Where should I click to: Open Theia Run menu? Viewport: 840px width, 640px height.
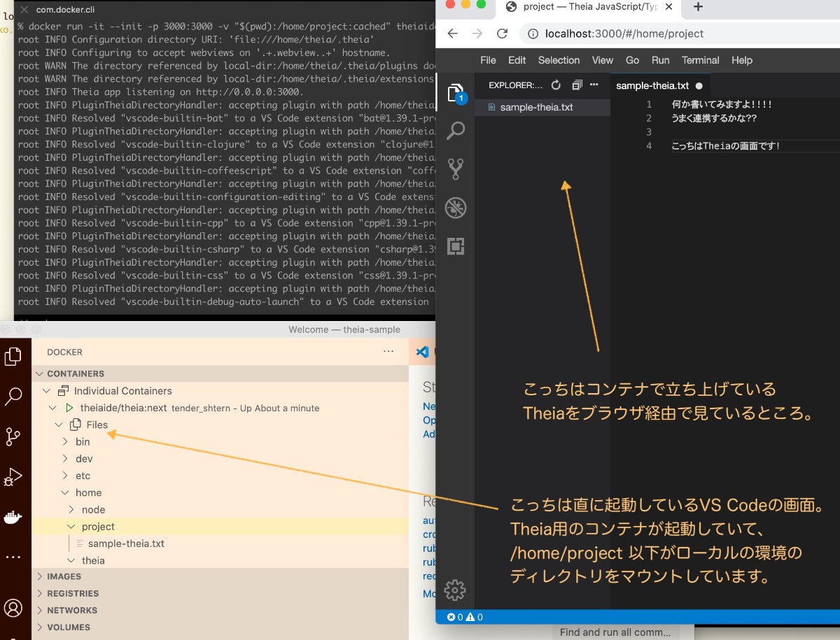[660, 60]
